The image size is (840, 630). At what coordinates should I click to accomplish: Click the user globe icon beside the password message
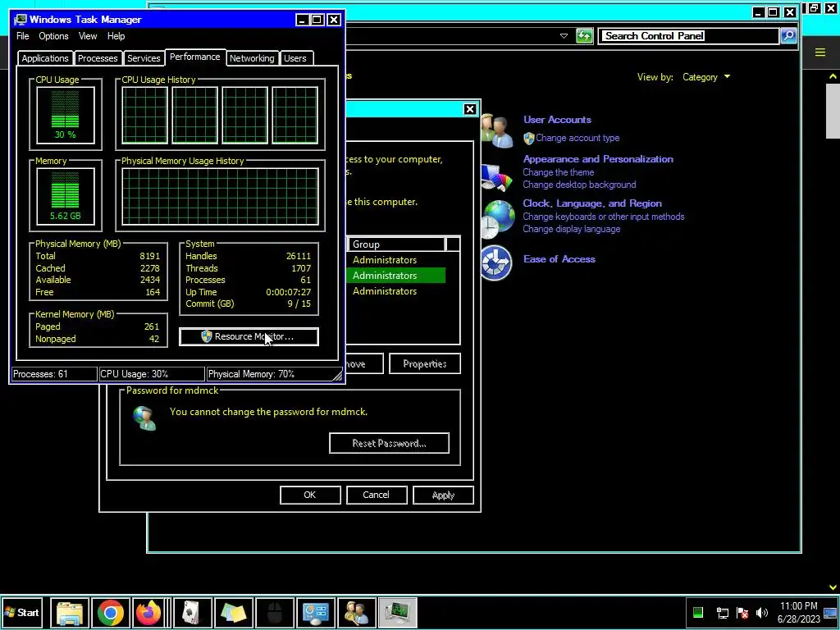point(144,418)
